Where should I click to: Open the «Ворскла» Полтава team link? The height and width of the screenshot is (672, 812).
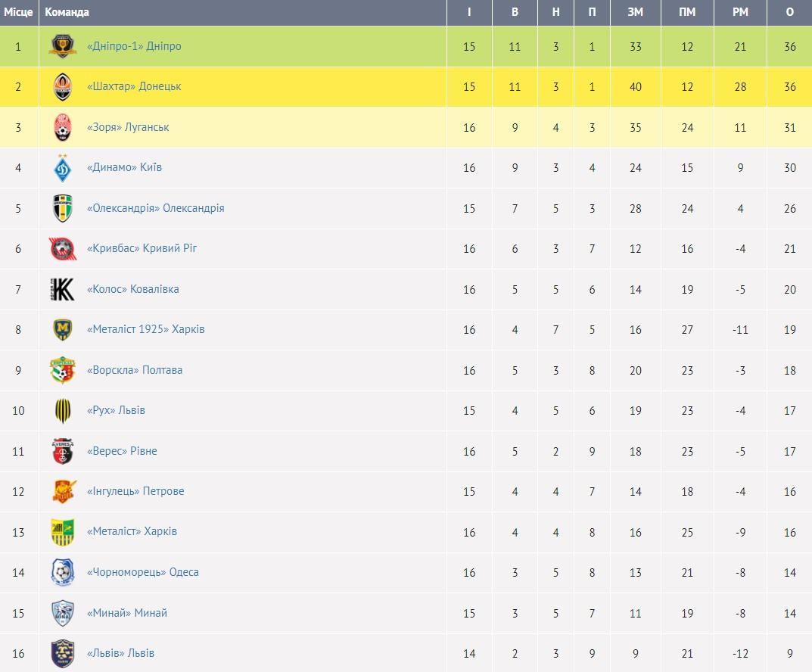135,370
